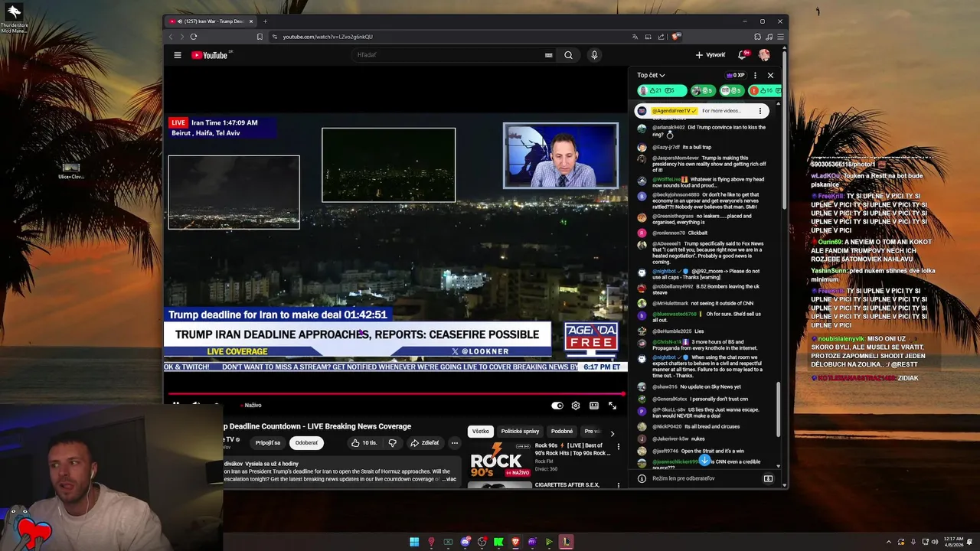
Task: Open the YouTube account avatar menu
Action: pyautogui.click(x=764, y=55)
